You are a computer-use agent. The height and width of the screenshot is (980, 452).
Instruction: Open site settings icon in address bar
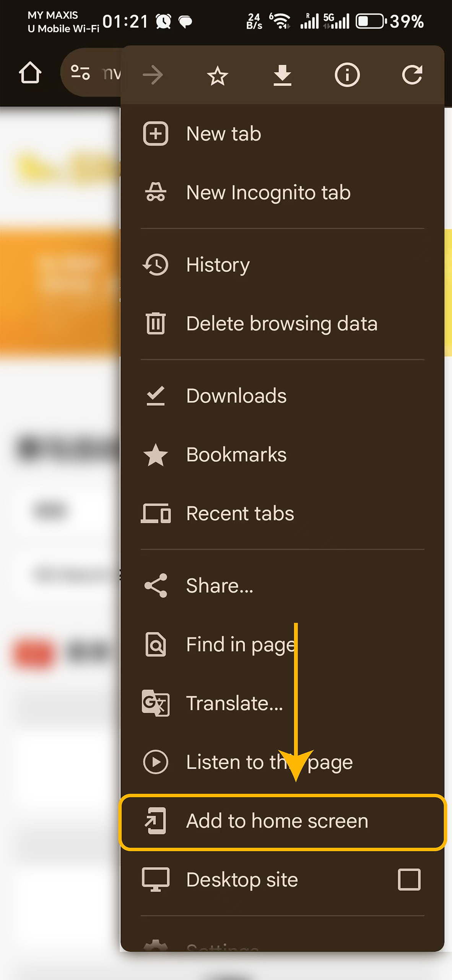pyautogui.click(x=80, y=72)
